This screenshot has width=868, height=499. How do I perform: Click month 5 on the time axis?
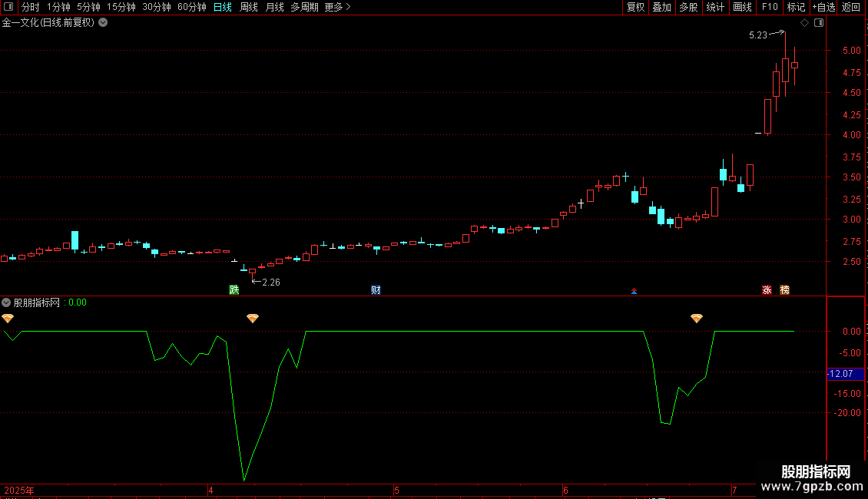(396, 490)
